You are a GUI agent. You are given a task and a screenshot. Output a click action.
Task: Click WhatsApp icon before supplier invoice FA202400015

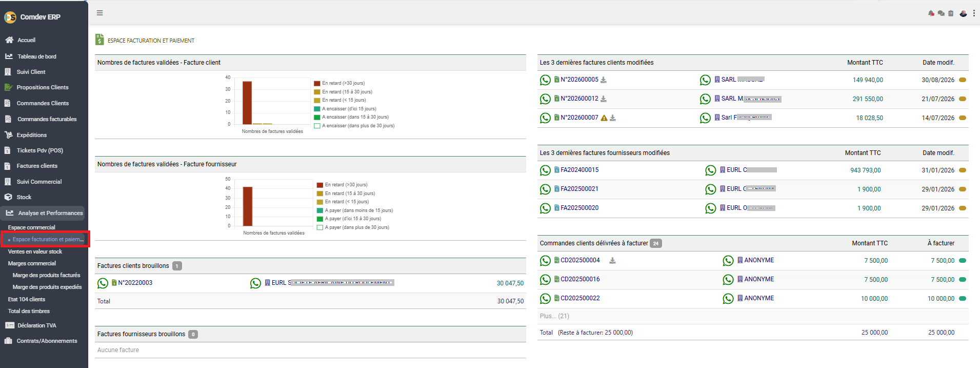[x=545, y=170]
